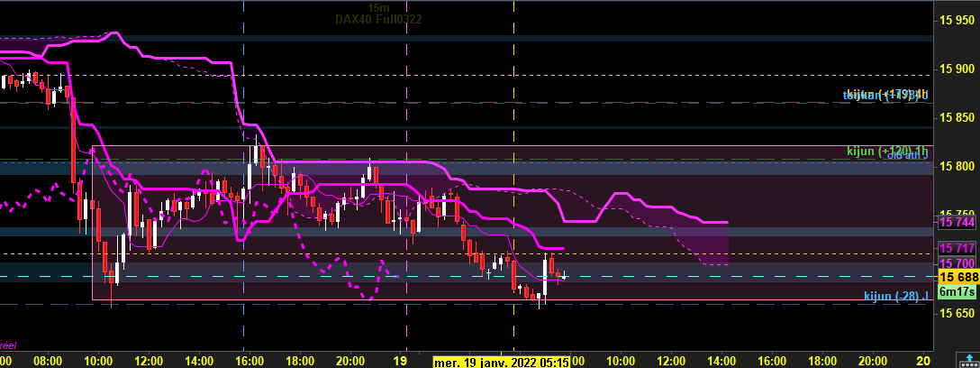Click the 15 900 price axis label

click(x=957, y=69)
